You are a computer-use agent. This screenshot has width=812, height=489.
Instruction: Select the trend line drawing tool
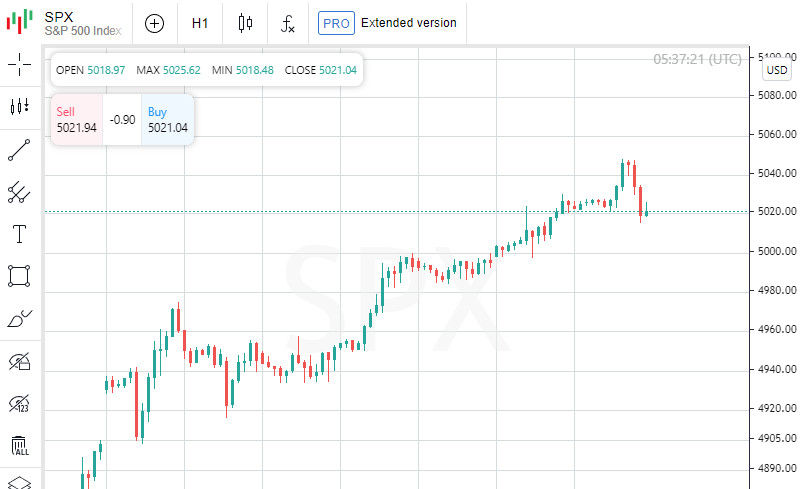click(19, 150)
